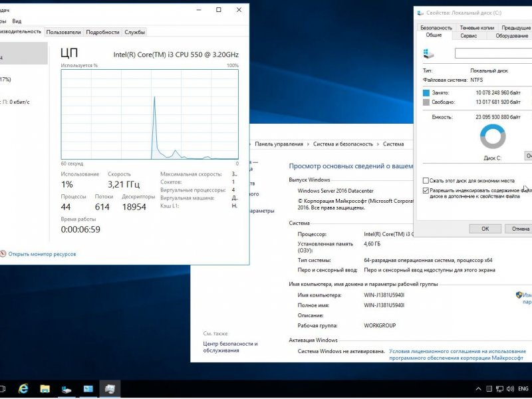Select the 3,21 ГГц speed value
This screenshot has width=532, height=399.
[124, 184]
